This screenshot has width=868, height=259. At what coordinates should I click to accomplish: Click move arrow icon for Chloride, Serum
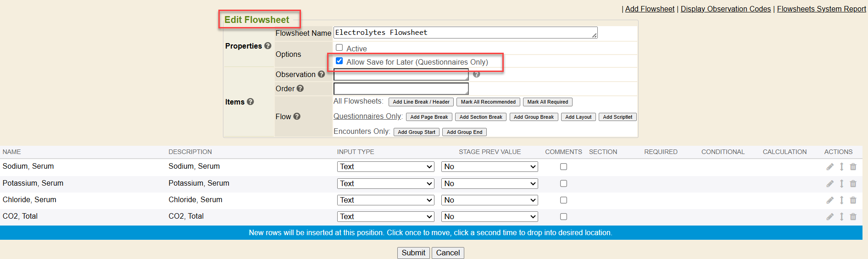coord(841,200)
